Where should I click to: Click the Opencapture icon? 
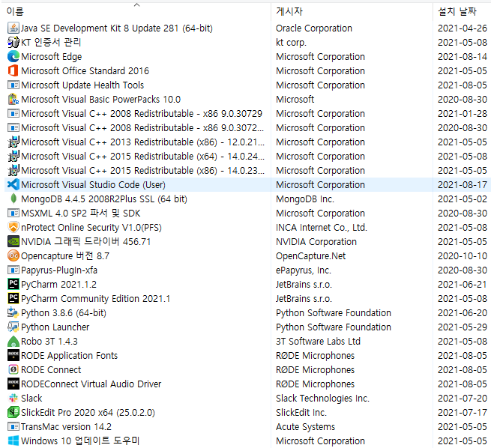tap(13, 256)
